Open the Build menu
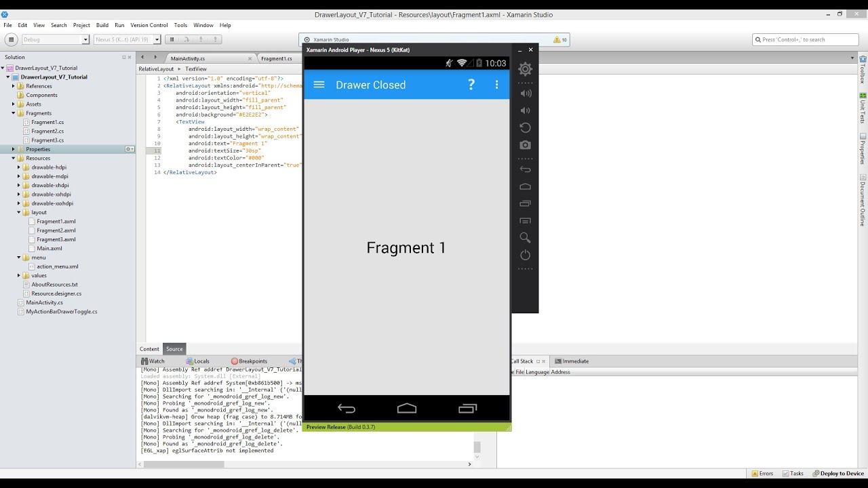This screenshot has height=488, width=868. pos(102,25)
